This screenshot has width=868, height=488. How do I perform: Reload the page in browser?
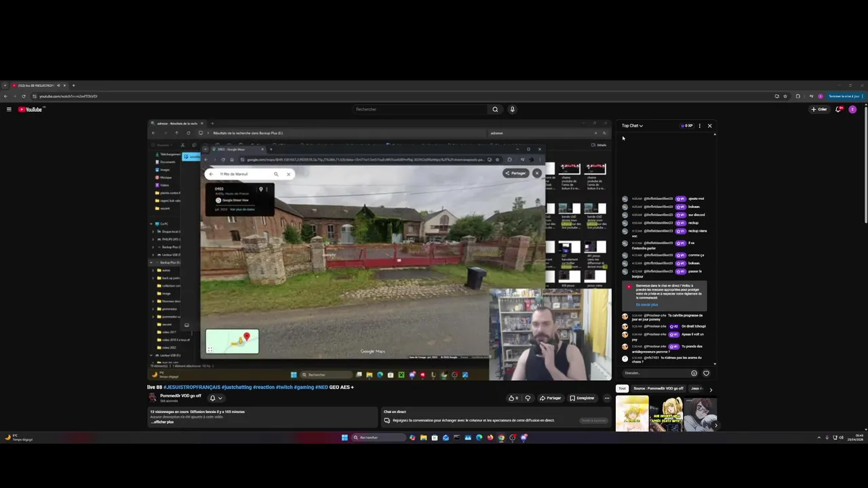tap(24, 96)
